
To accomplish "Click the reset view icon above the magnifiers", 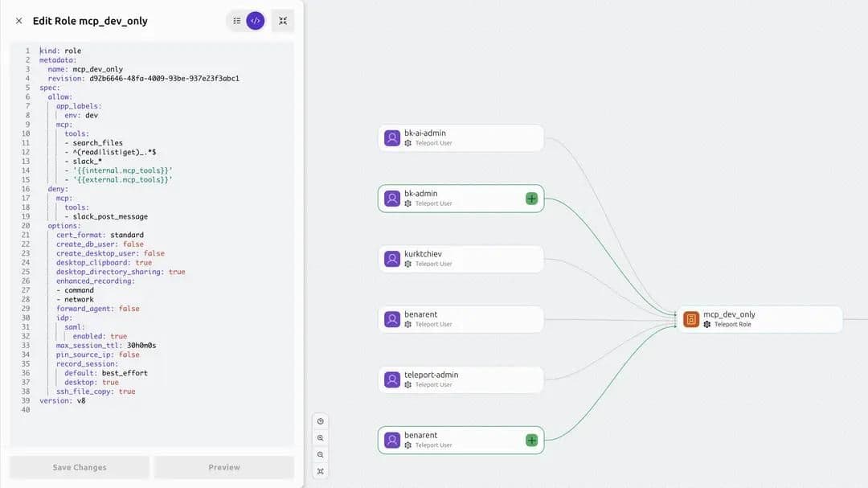I will click(320, 420).
